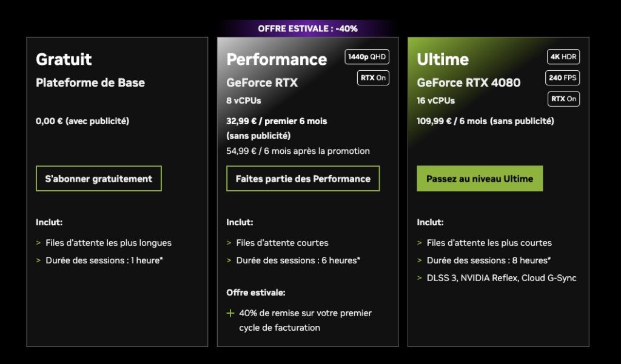Click the arrow bullet before Files d'attente courtes
The height and width of the screenshot is (364, 621).
coord(229,243)
